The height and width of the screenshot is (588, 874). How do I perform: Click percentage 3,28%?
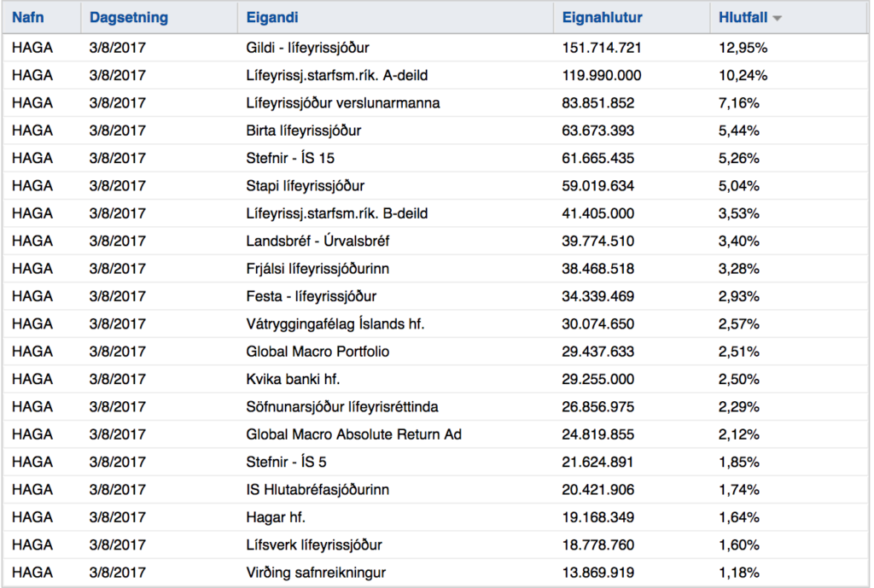tap(739, 269)
